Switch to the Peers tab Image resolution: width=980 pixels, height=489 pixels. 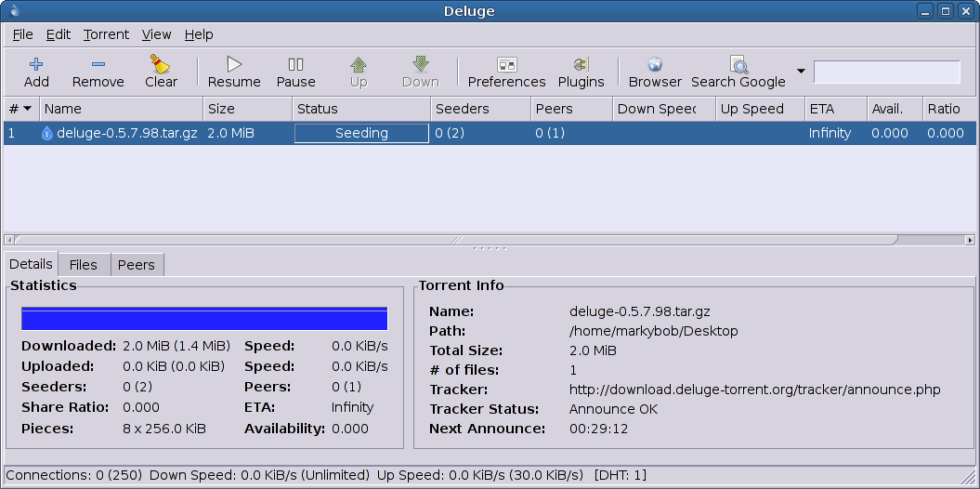(137, 265)
